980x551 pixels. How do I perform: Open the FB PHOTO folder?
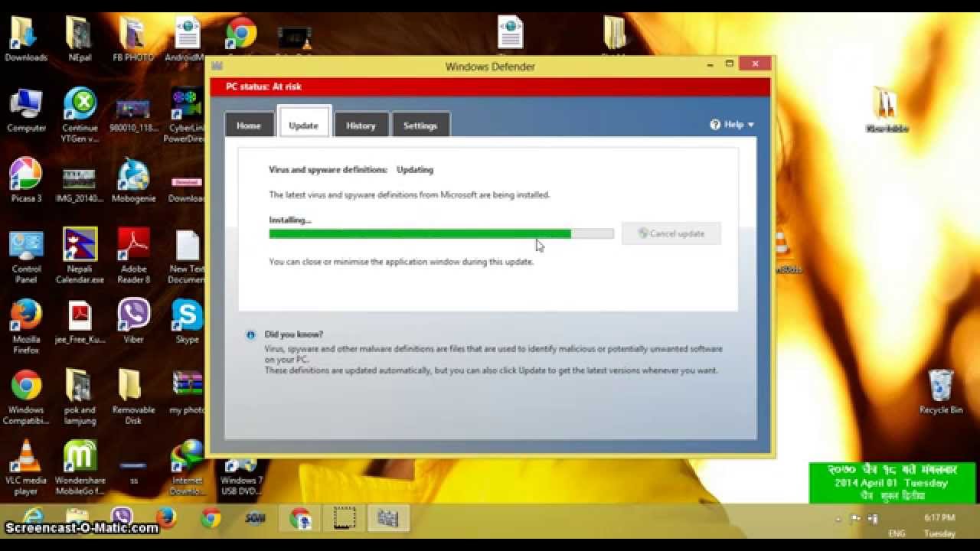pyautogui.click(x=133, y=39)
